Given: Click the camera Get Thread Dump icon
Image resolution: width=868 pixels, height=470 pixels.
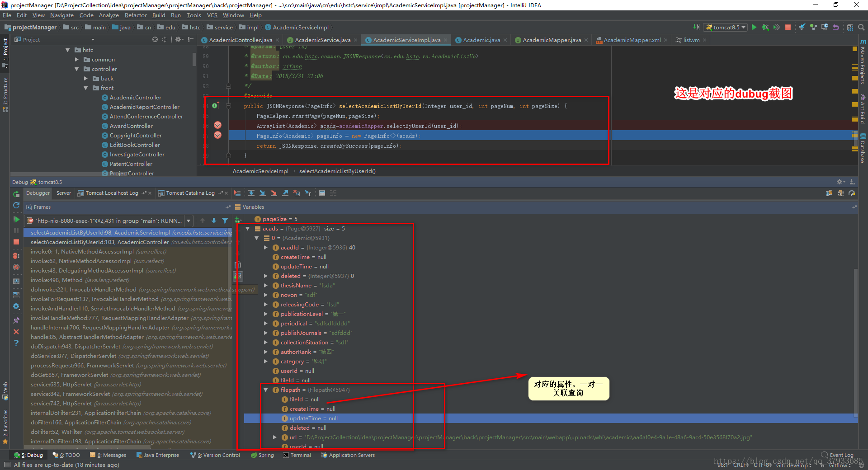Looking at the screenshot, I should (x=16, y=281).
